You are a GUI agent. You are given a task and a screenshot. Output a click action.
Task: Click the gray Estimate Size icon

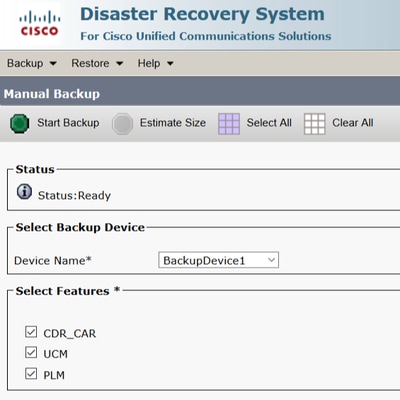[x=122, y=124]
